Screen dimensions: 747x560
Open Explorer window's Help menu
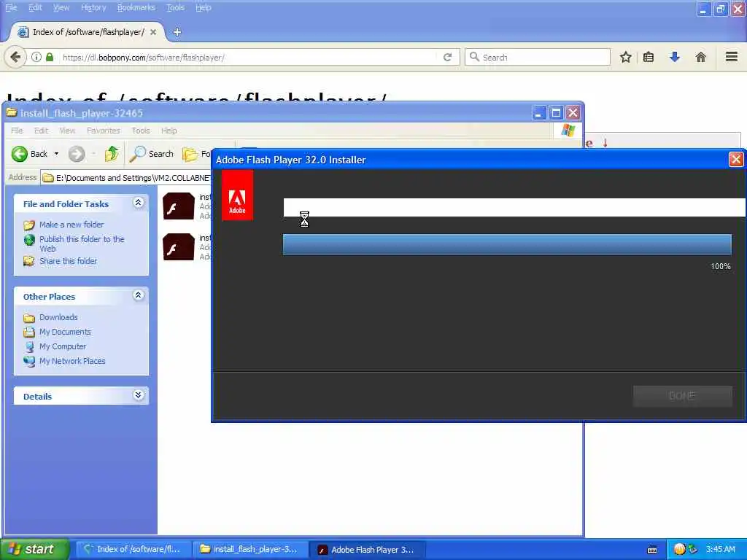169,131
